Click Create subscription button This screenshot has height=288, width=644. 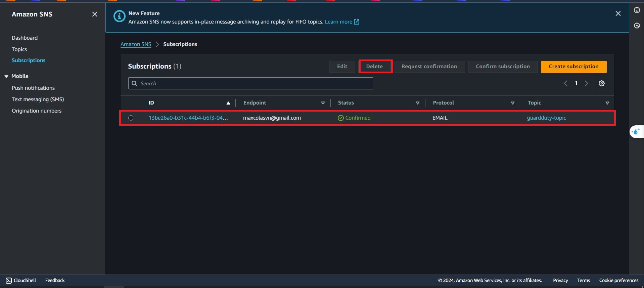click(573, 67)
